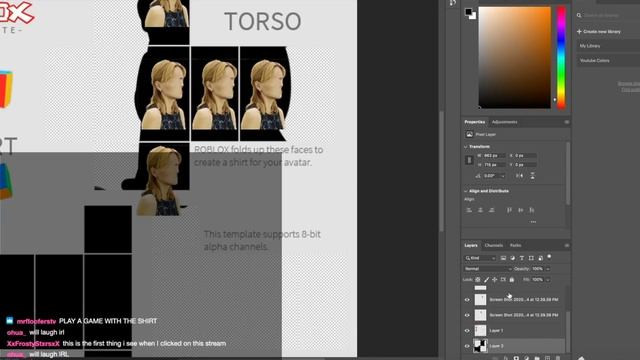Collapse the Align and Distribute section
Viewport: 640px width, 360px height.
click(x=466, y=191)
